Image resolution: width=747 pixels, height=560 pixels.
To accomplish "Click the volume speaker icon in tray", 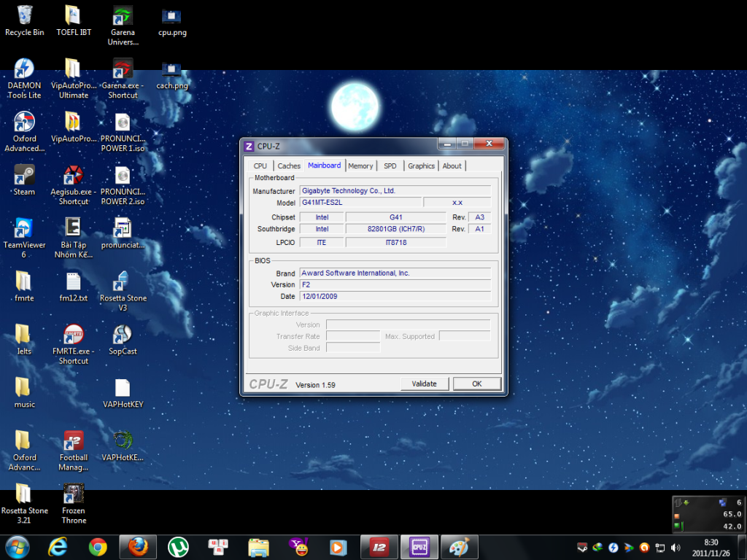I will pos(676,548).
